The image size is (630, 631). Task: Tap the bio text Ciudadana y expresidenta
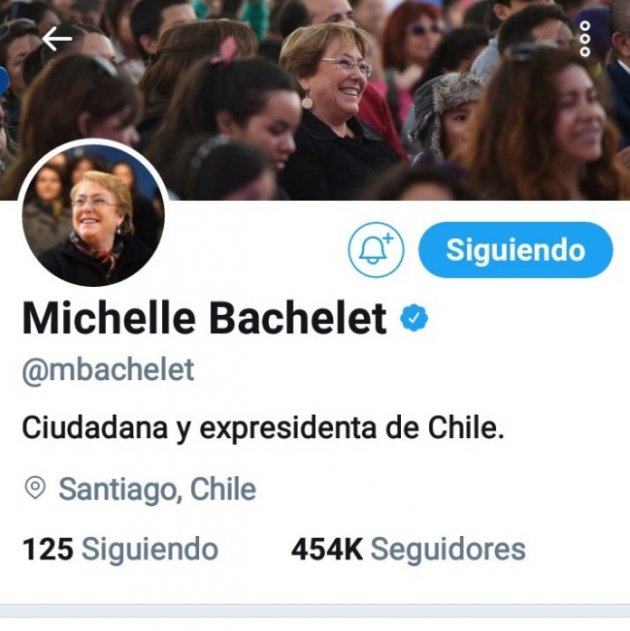point(263,428)
